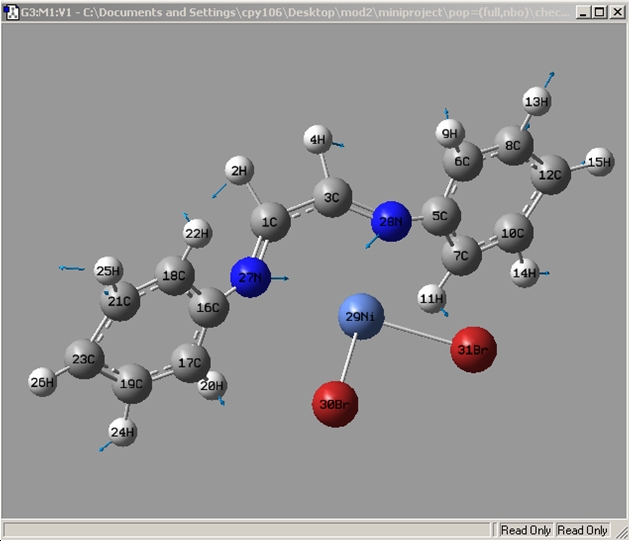Click hydrogen atom 2H
The width and height of the screenshot is (630, 541).
coord(239,170)
